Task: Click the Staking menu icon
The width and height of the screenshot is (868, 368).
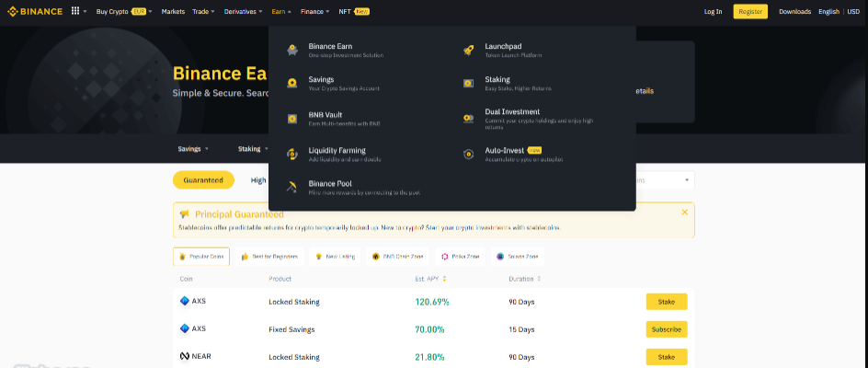Action: 468,83
